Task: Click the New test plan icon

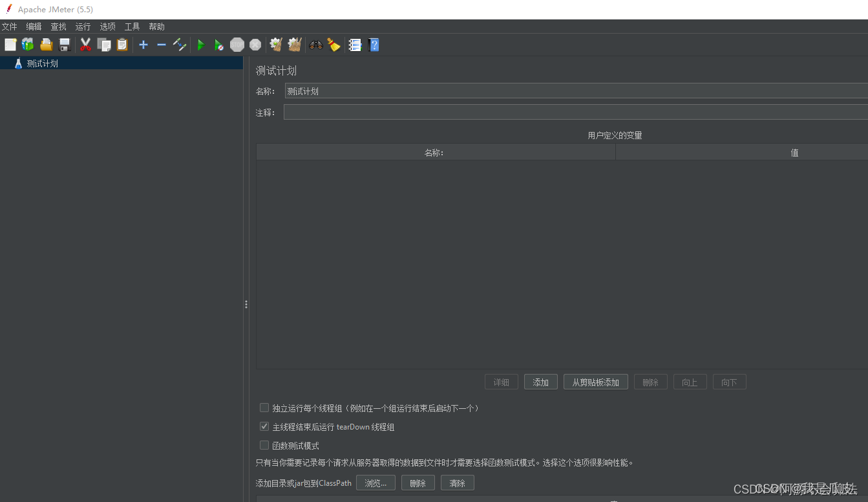Action: pyautogui.click(x=10, y=45)
